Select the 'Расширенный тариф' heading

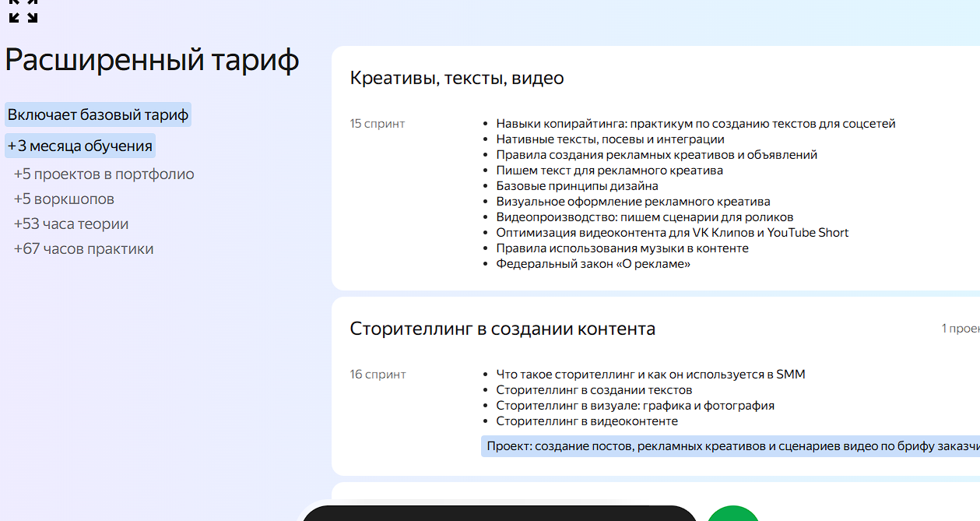(x=152, y=60)
